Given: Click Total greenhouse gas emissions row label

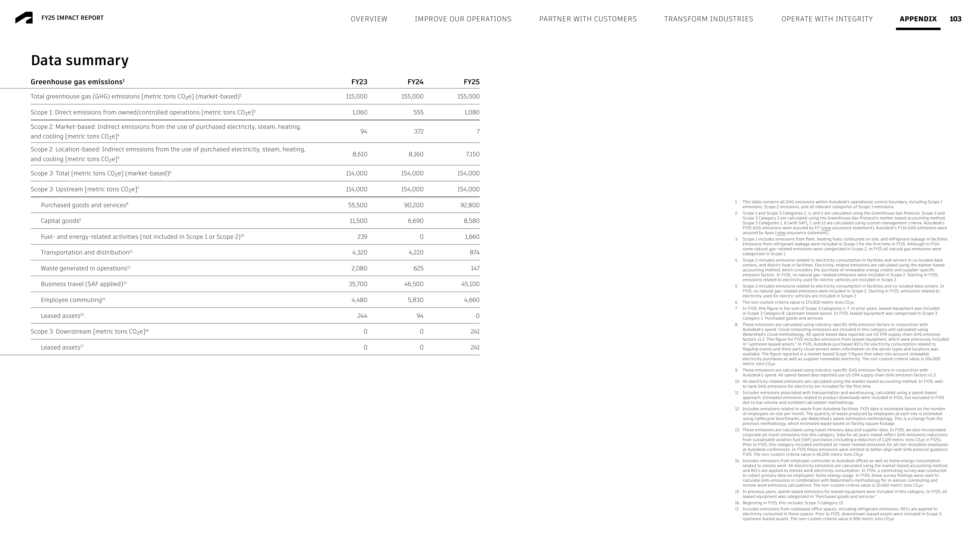Looking at the screenshot, I should tap(136, 96).
